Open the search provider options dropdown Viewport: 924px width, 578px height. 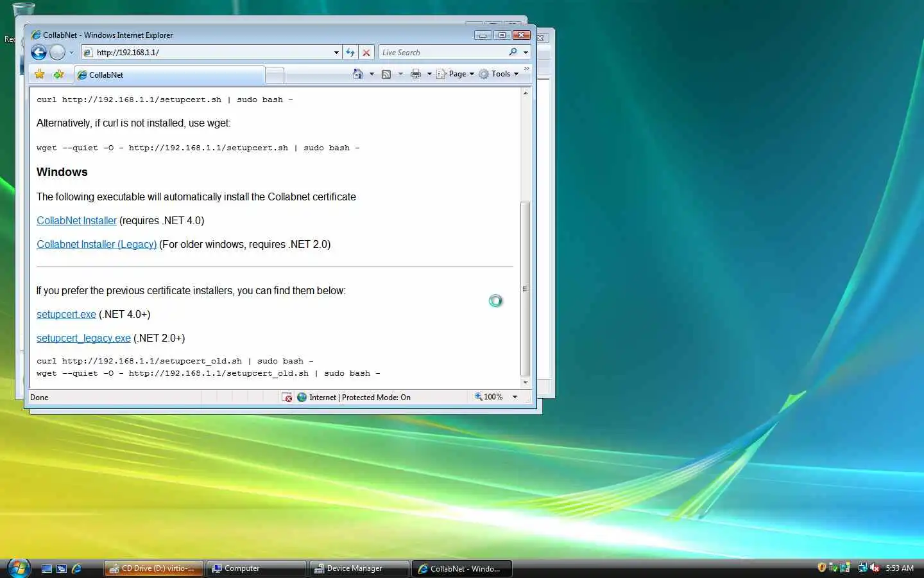coord(526,53)
